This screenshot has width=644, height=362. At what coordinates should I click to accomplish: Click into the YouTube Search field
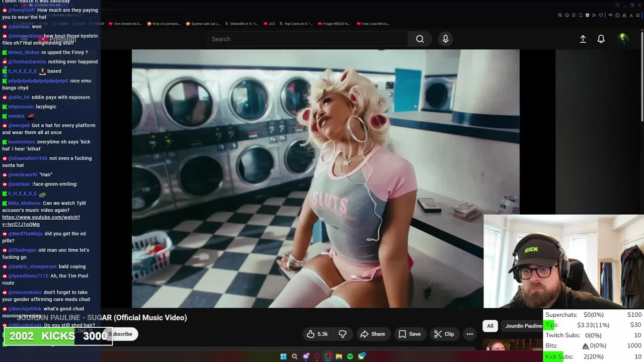[x=307, y=39]
